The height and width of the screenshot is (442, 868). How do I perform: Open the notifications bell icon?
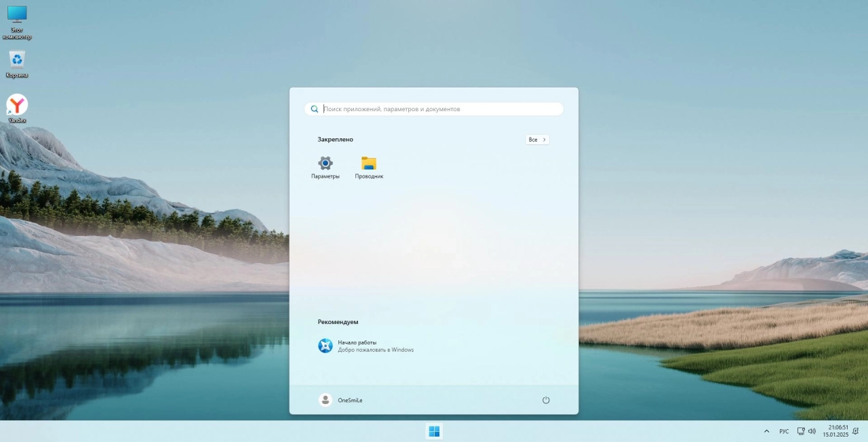coord(856,431)
